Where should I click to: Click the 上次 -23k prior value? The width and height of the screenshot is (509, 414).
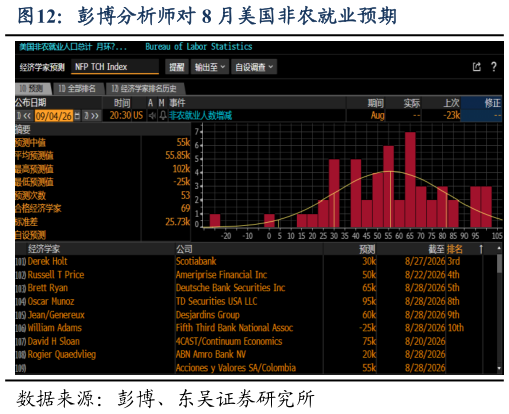coord(451,116)
